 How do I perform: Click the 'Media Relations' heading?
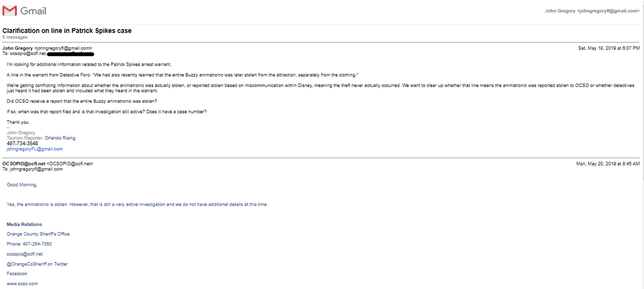pos(24,224)
